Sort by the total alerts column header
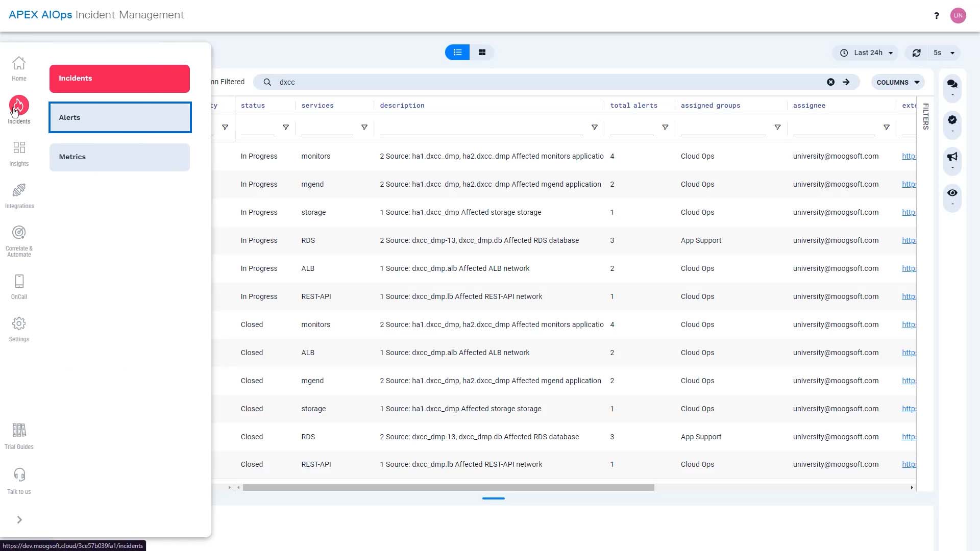Image resolution: width=980 pixels, height=551 pixels. click(x=634, y=106)
